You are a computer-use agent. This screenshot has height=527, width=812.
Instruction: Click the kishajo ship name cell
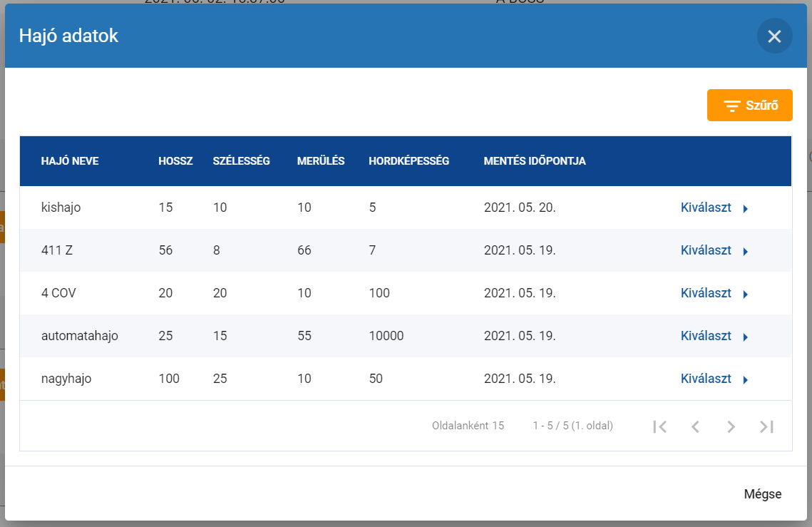(61, 208)
